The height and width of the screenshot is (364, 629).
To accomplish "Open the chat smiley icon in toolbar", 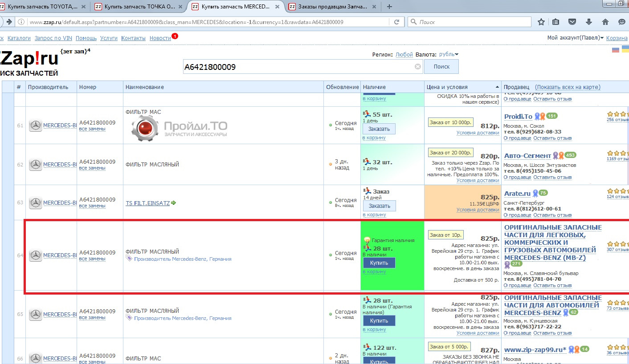I will tap(622, 22).
